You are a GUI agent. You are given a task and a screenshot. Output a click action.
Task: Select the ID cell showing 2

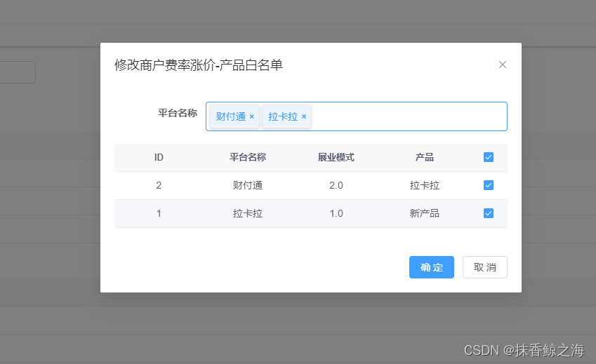coord(159,185)
